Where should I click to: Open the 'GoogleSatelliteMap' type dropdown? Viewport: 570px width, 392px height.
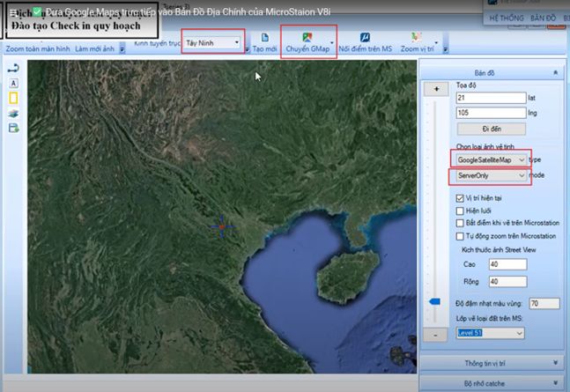[522, 160]
